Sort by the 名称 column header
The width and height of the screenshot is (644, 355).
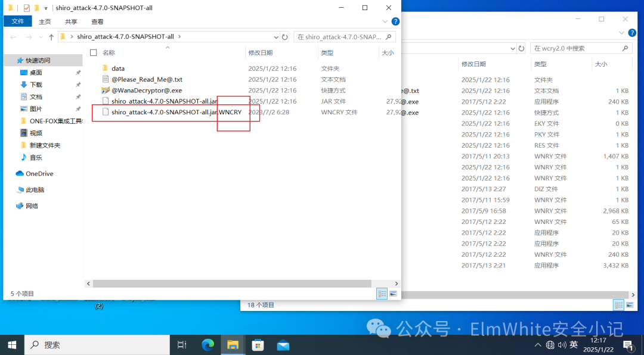(109, 52)
